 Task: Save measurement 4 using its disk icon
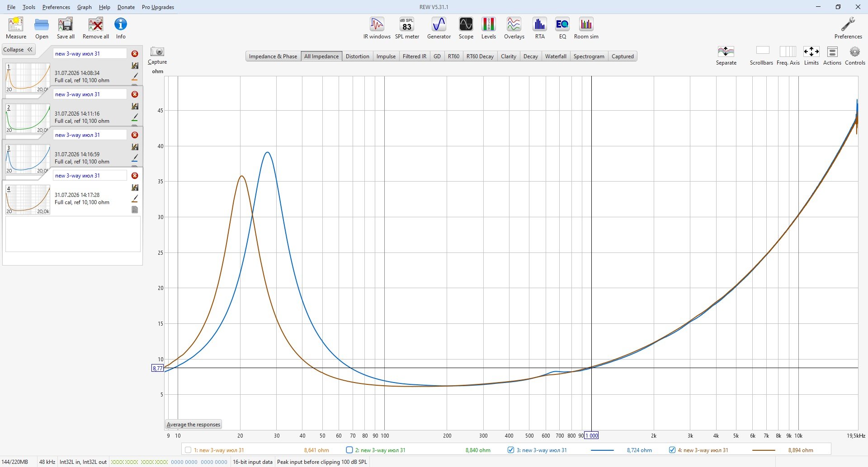point(135,187)
